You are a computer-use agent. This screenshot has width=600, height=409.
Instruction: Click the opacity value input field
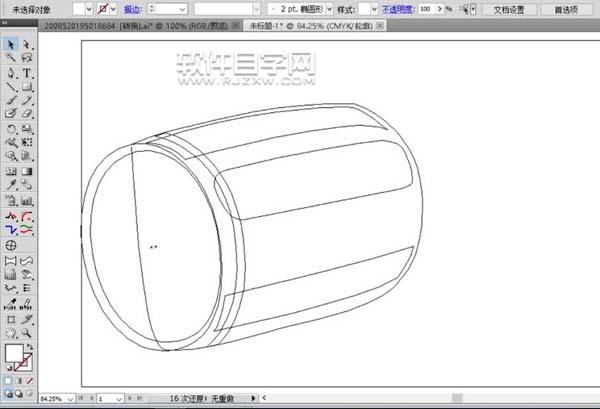428,8
